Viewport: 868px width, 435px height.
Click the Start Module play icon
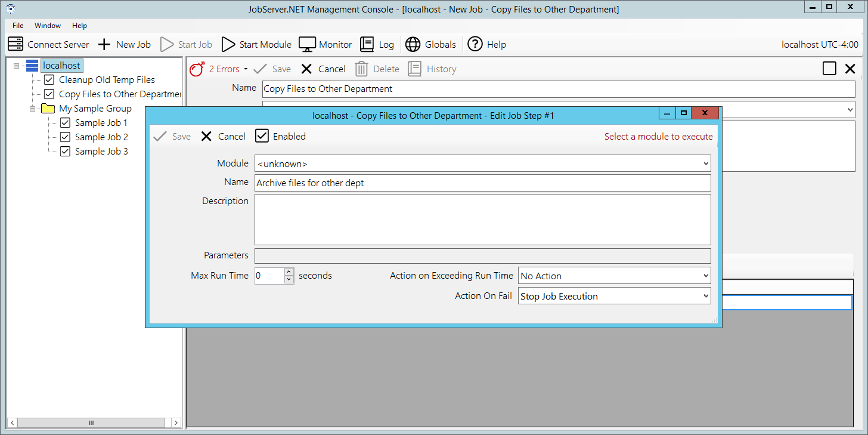228,44
